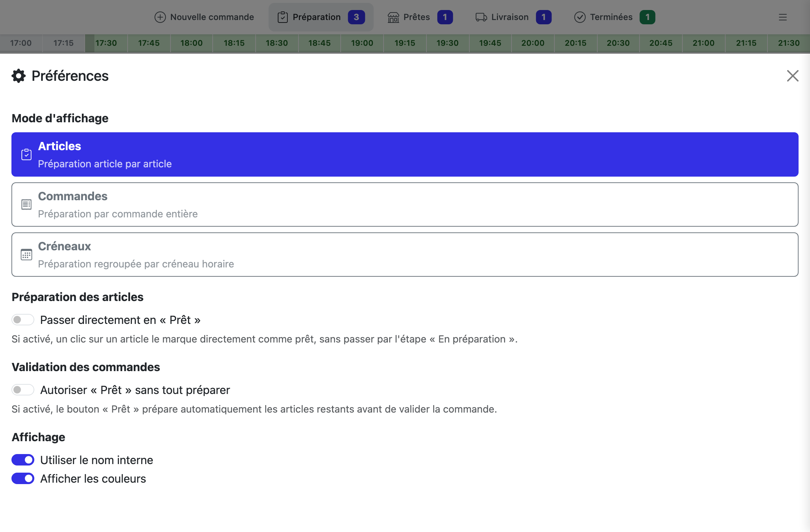Click the label 'Afficher les couleurs'
Viewport: 810px width, 532px height.
click(x=93, y=479)
